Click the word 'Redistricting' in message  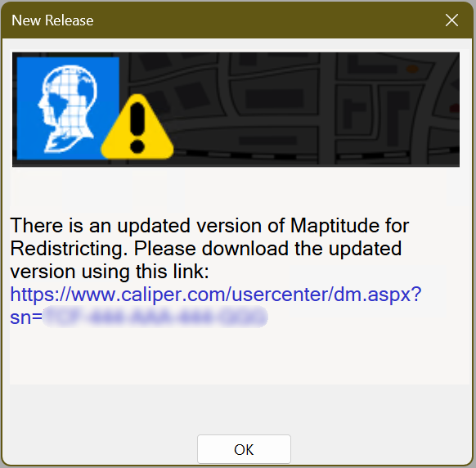pyautogui.click(x=69, y=249)
